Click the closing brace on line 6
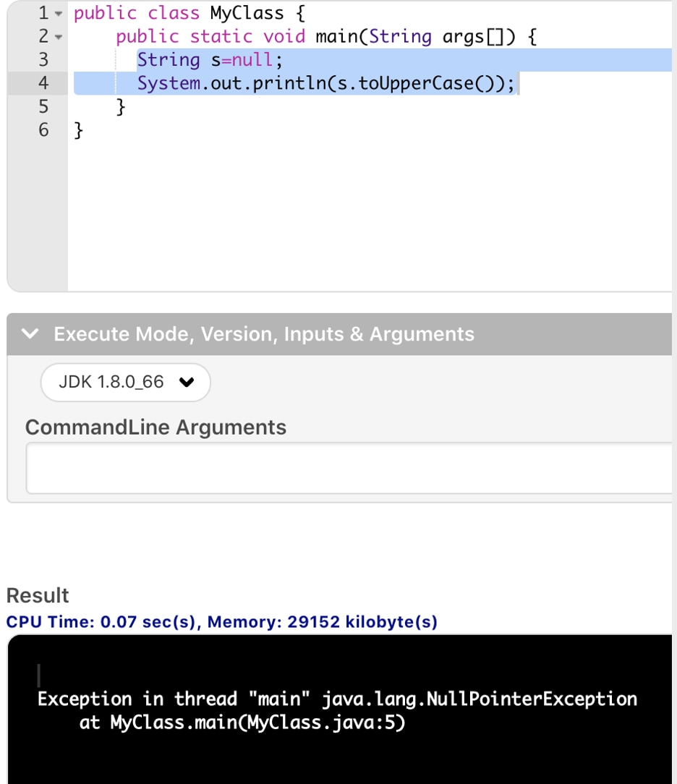This screenshot has width=677, height=784. (x=79, y=130)
